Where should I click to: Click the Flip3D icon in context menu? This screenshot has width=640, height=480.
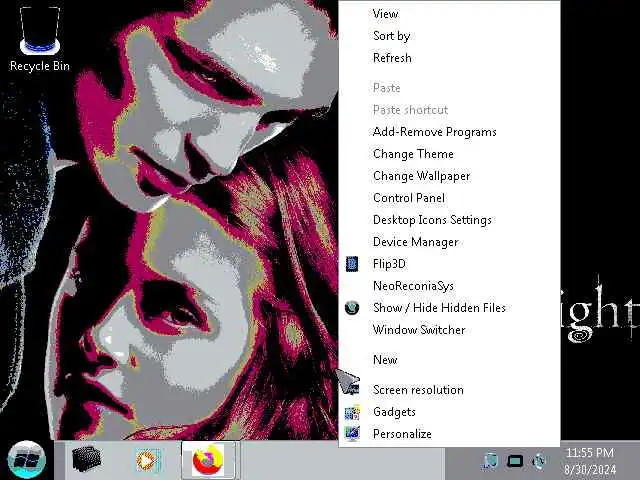(x=352, y=264)
